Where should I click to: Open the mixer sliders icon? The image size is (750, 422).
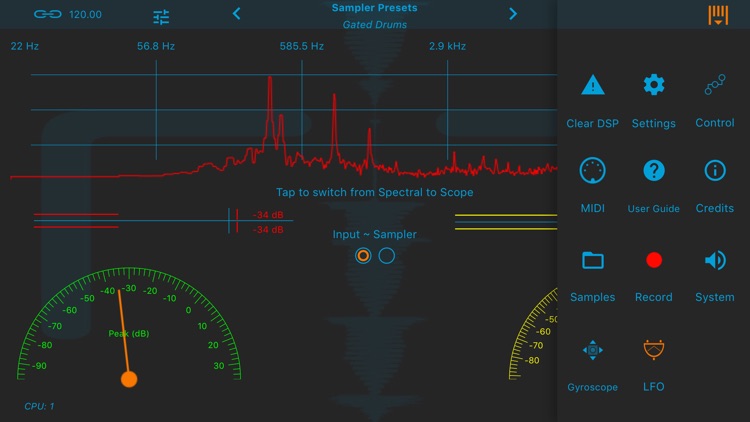click(161, 17)
